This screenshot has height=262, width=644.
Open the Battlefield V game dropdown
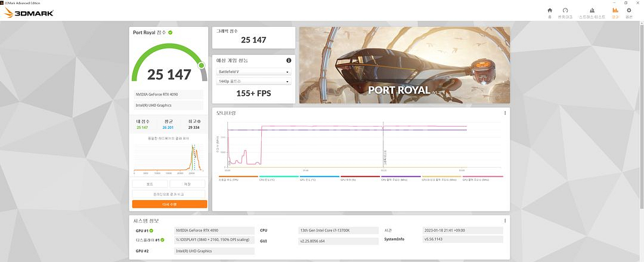point(253,72)
